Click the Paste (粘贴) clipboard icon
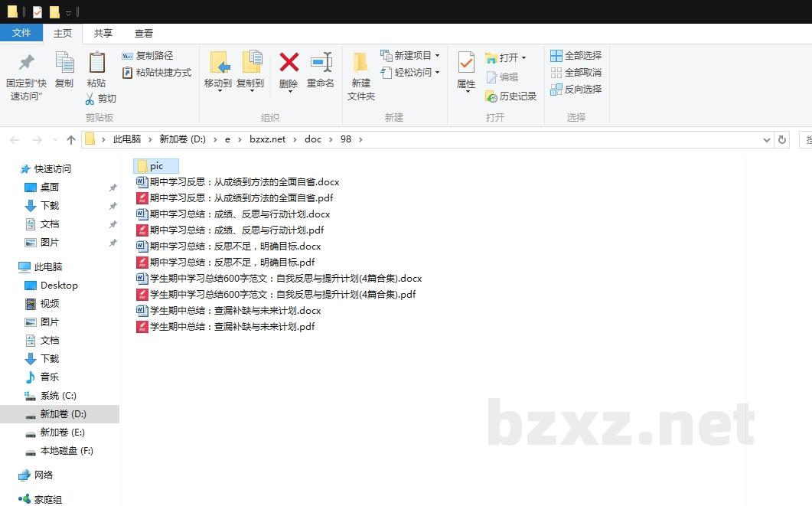The width and height of the screenshot is (812, 506). 96,63
